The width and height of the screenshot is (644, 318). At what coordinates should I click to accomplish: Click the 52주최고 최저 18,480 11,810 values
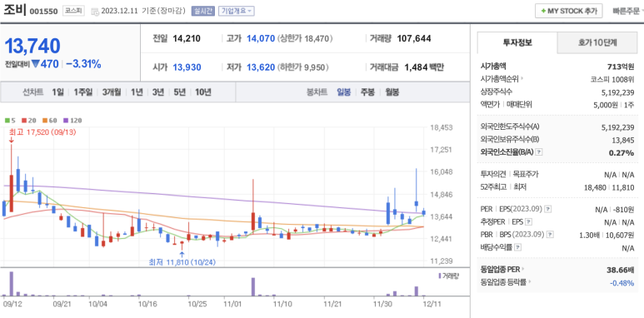(609, 187)
